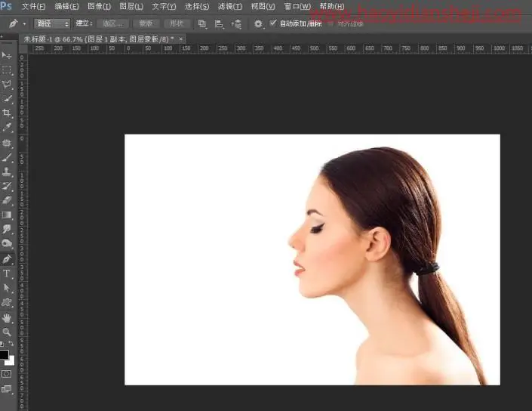Screen dimensions: 532x411
Task: Toggle the 对齐边缘 checkbox
Action: (331, 23)
